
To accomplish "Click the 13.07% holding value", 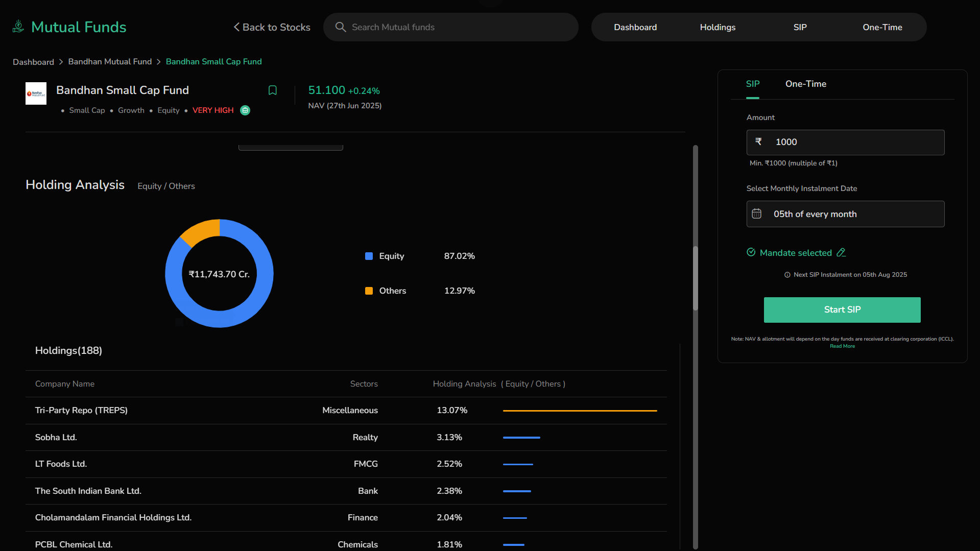I will (x=452, y=410).
